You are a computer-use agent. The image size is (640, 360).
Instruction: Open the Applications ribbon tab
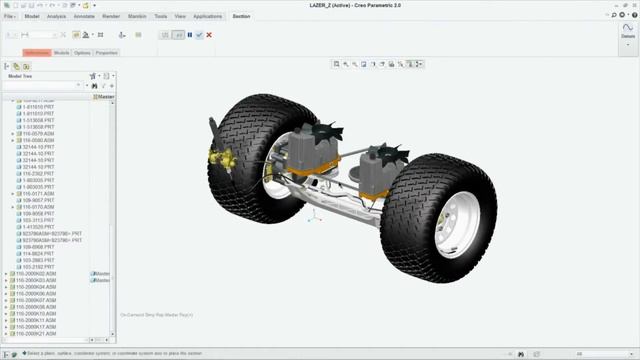207,16
